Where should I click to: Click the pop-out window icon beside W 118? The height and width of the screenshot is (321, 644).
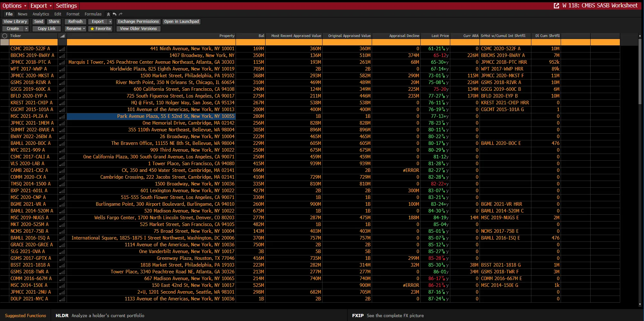[556, 6]
